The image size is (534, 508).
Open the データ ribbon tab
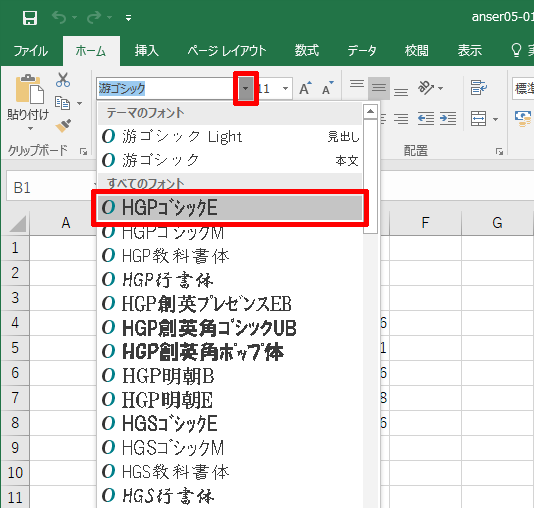pos(362,51)
